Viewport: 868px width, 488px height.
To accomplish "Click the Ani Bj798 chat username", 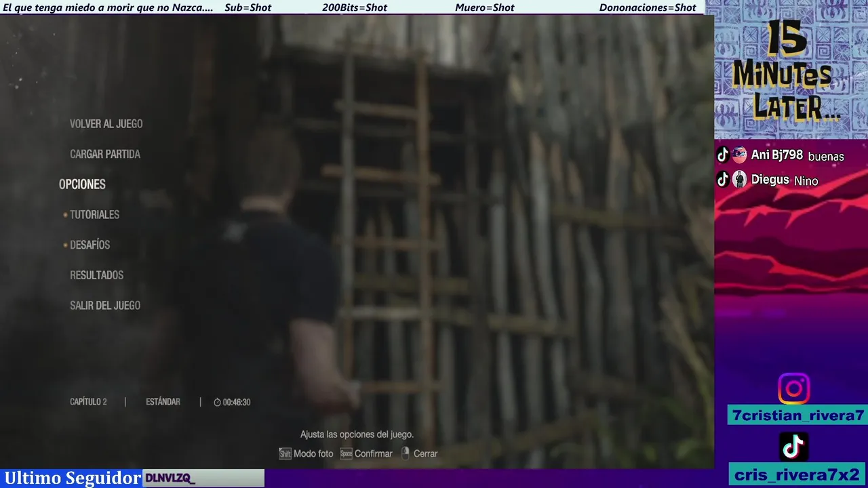I will pyautogui.click(x=777, y=155).
